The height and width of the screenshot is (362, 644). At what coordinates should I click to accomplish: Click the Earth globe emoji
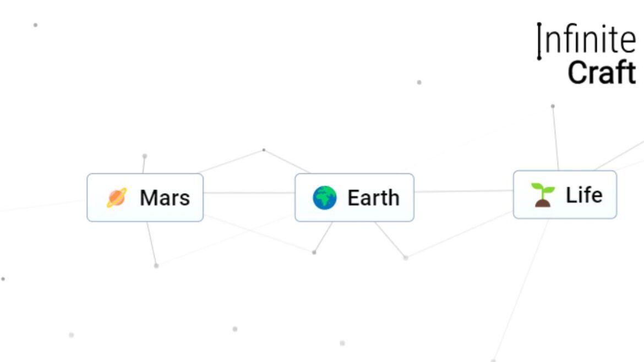(325, 198)
